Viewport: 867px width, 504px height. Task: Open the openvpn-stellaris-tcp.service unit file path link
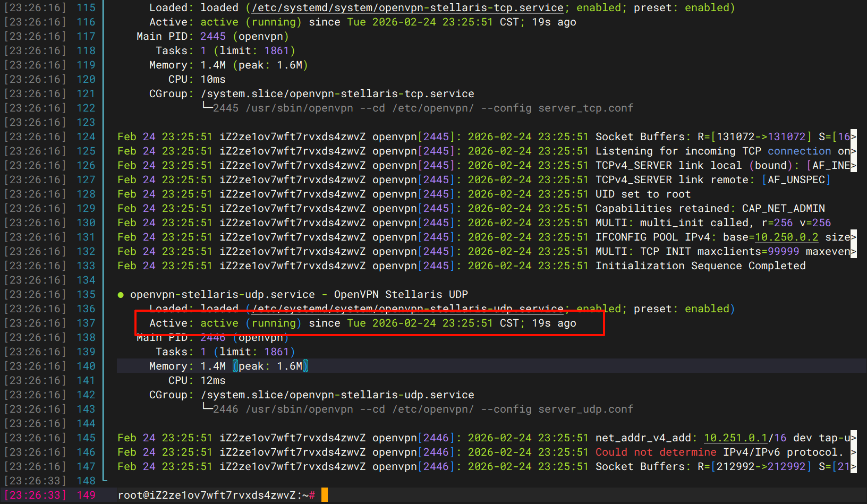click(407, 8)
